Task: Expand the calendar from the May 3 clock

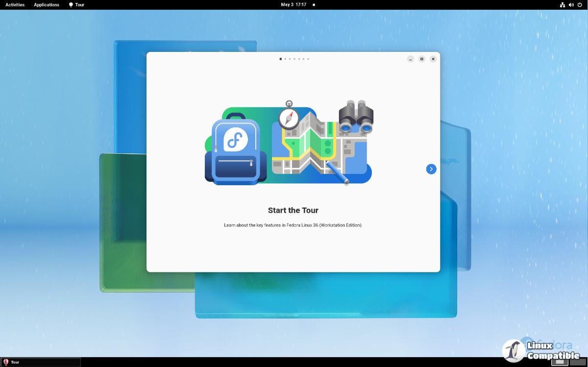Action: pos(294,5)
